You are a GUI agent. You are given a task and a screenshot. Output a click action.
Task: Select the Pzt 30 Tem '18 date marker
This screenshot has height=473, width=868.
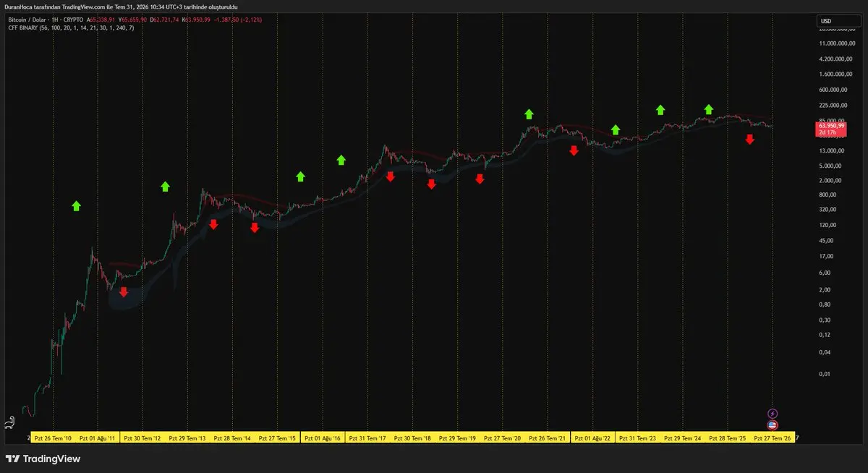(412, 438)
